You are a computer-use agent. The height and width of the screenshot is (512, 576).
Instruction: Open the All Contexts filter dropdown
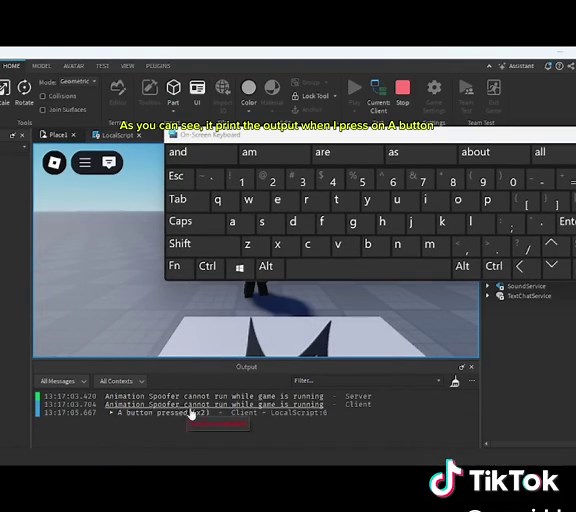(x=120, y=381)
